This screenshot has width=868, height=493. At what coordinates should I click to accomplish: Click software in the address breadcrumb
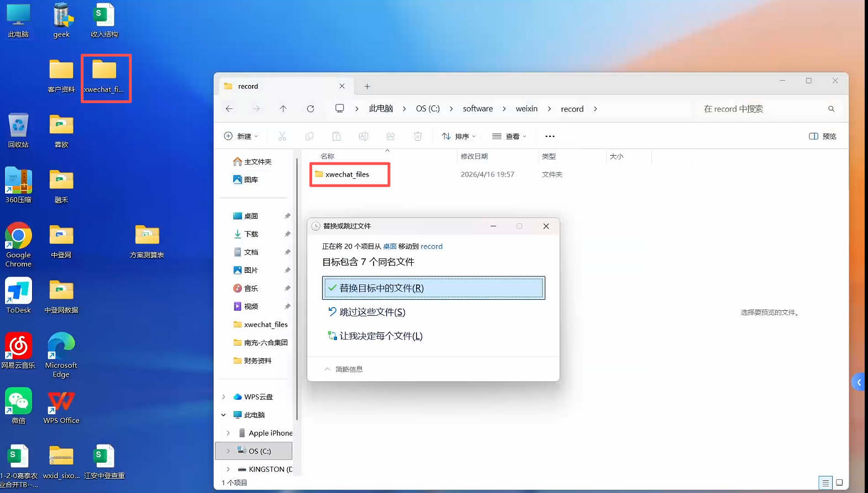(x=478, y=109)
